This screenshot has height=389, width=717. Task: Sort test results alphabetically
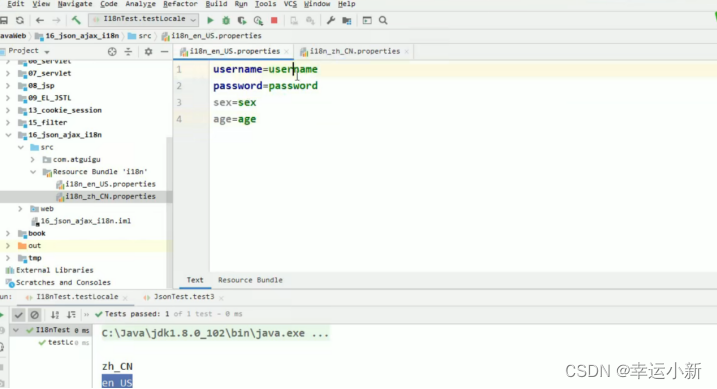(x=55, y=314)
